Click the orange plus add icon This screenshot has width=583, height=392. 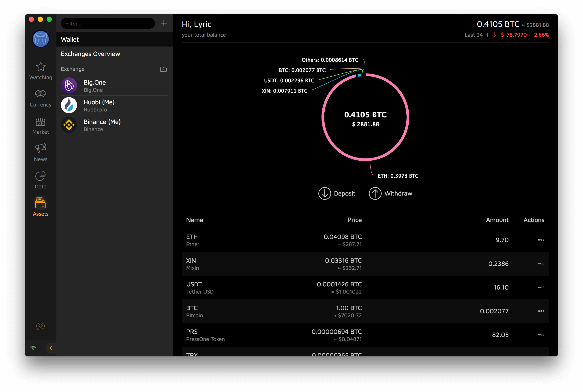[164, 23]
